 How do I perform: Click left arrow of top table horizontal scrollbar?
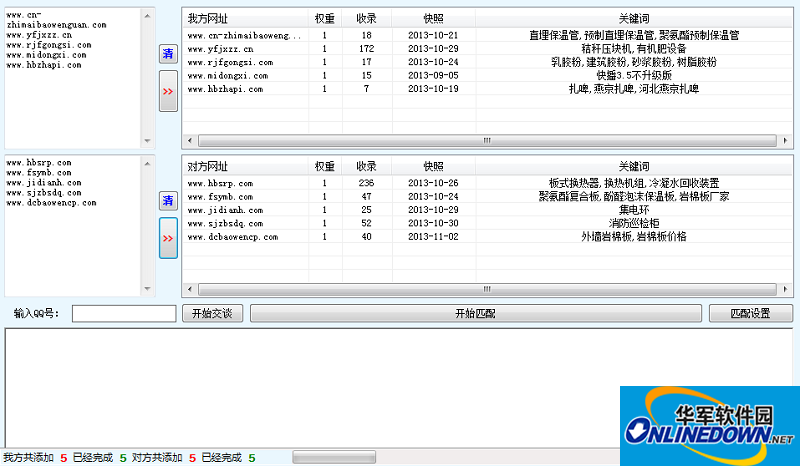click(190, 140)
